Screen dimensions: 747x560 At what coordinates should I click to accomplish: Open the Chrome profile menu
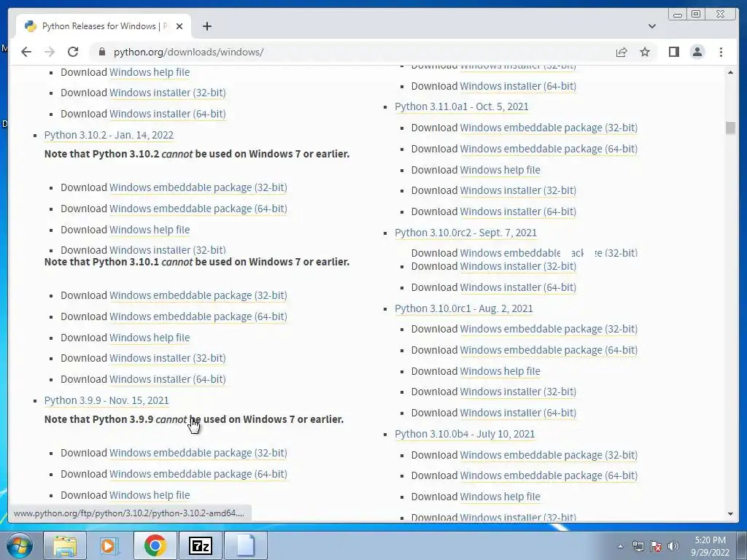(x=697, y=52)
